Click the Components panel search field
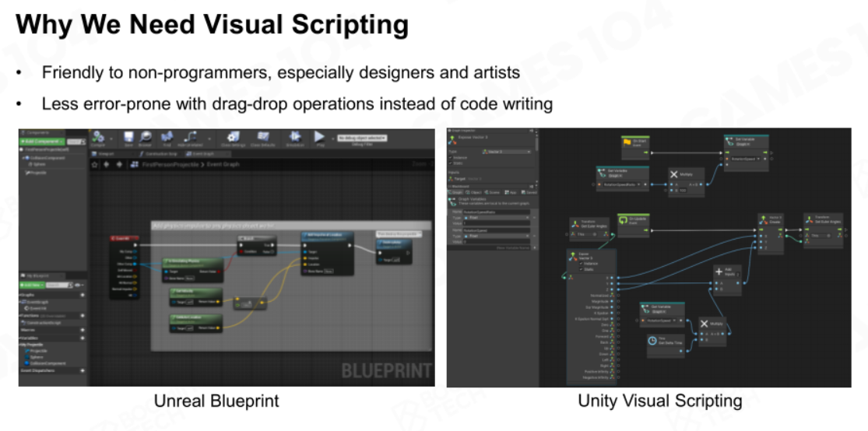This screenshot has width=868, height=431. pos(78,142)
